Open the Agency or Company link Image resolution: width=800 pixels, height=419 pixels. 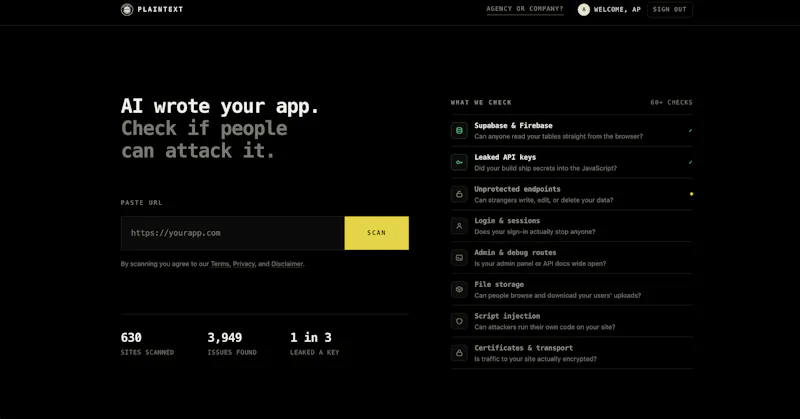click(x=524, y=9)
